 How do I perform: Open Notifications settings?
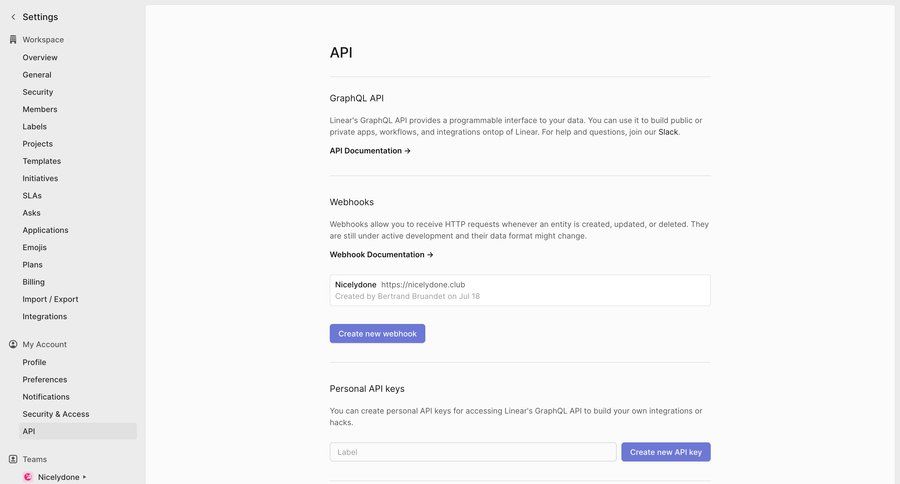[x=46, y=397]
